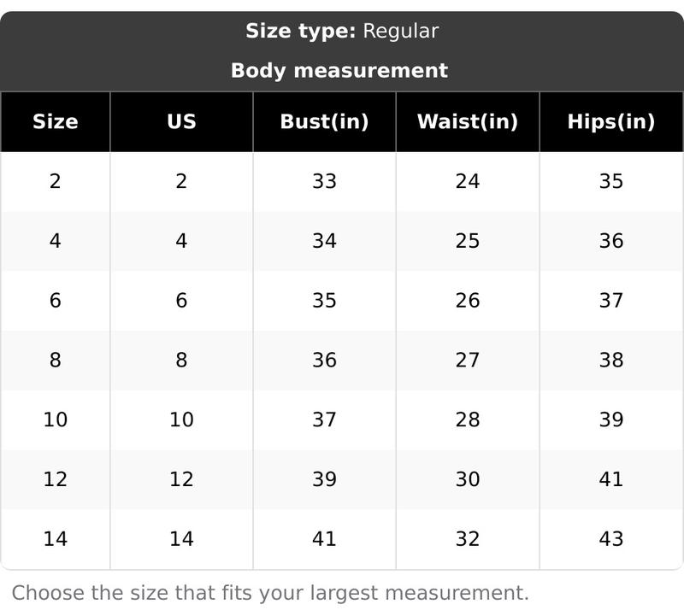Select the hips measurement 43
Image resolution: width=684 pixels, height=616 pixels.
click(x=611, y=539)
